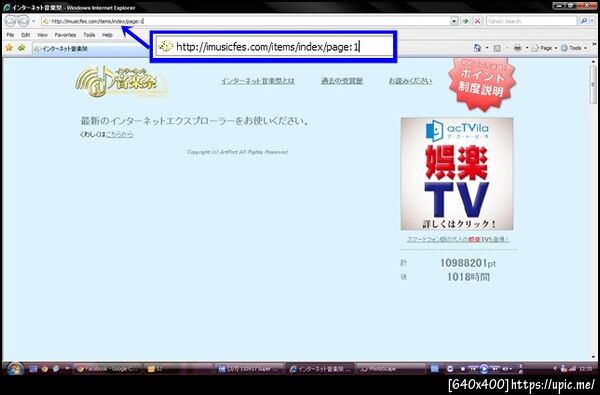Click the Firefox quick launch icon
Screen dimensions: 600x395
coord(45,369)
